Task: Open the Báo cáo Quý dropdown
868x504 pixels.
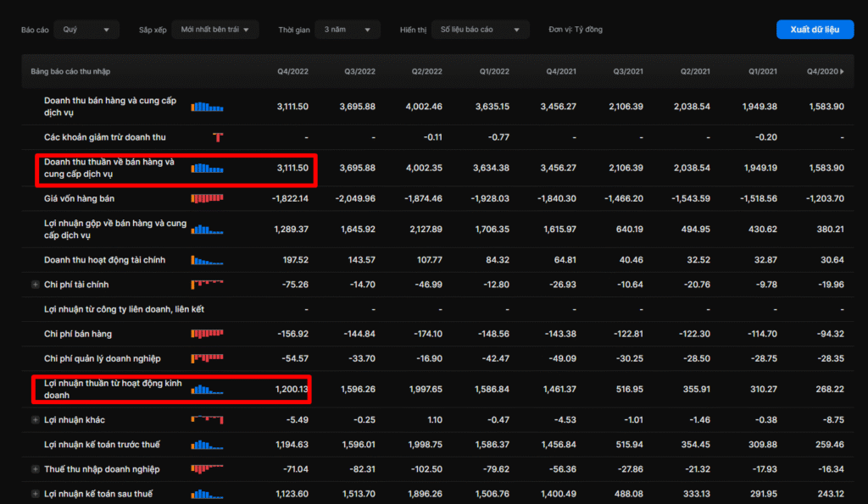Action: pyautogui.click(x=86, y=30)
